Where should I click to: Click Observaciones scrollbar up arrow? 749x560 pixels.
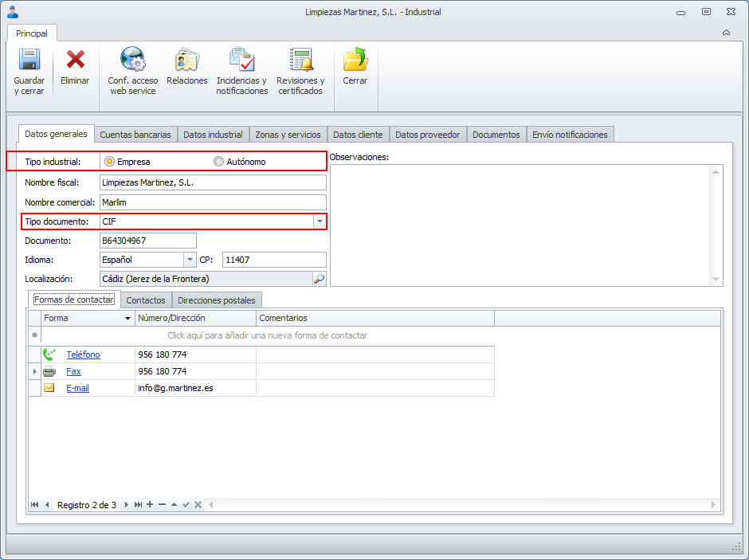(x=716, y=172)
